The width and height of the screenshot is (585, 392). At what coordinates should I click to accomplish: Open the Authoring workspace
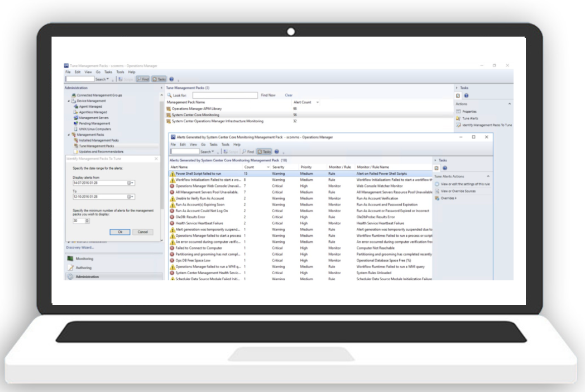tap(114, 267)
